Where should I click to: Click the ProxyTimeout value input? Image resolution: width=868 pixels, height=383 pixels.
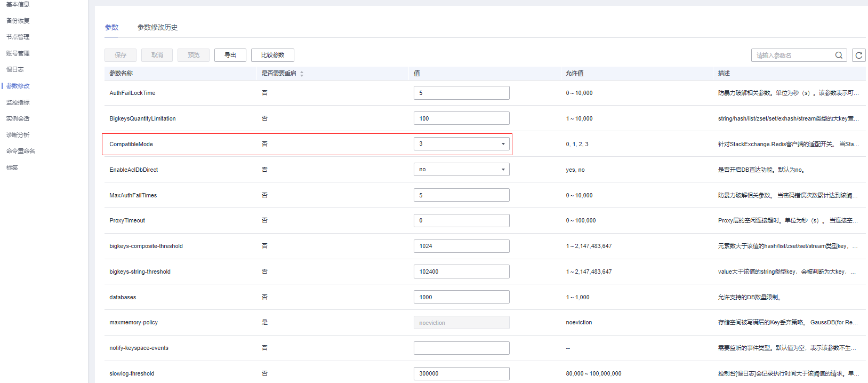461,220
